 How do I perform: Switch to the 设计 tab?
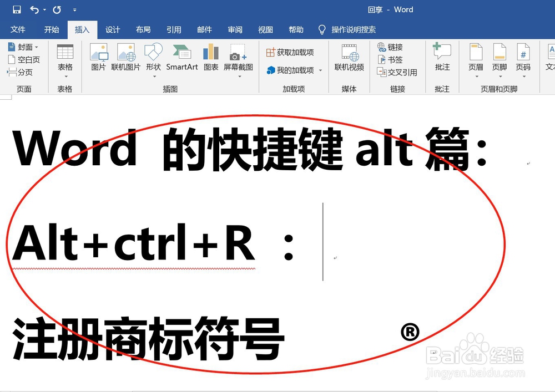[113, 29]
